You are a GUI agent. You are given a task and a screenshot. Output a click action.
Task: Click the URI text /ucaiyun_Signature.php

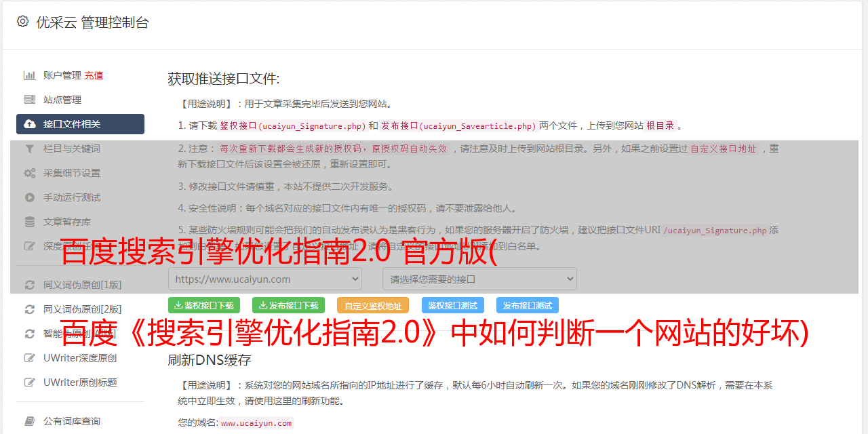[x=715, y=231]
